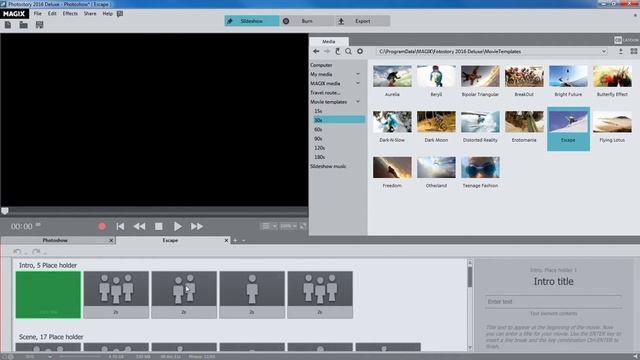Open project with folder icon
Screen dimensions: 640x360
(x=24, y=25)
